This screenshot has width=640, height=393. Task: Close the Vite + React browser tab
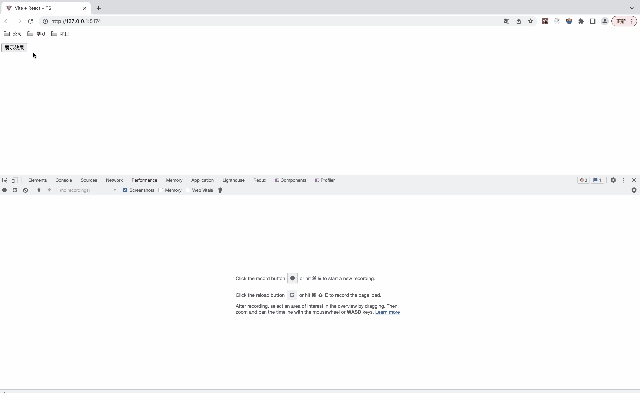tap(84, 8)
